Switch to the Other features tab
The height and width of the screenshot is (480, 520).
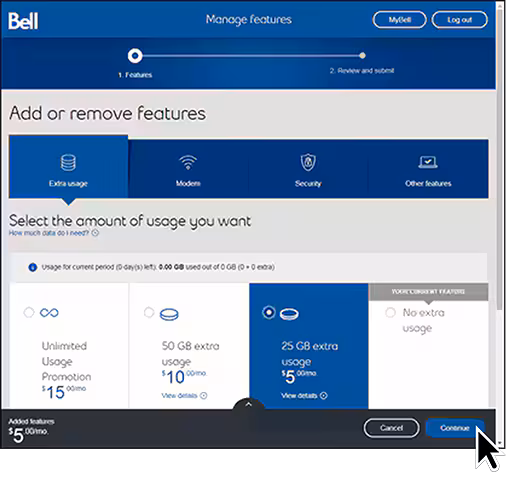click(428, 169)
